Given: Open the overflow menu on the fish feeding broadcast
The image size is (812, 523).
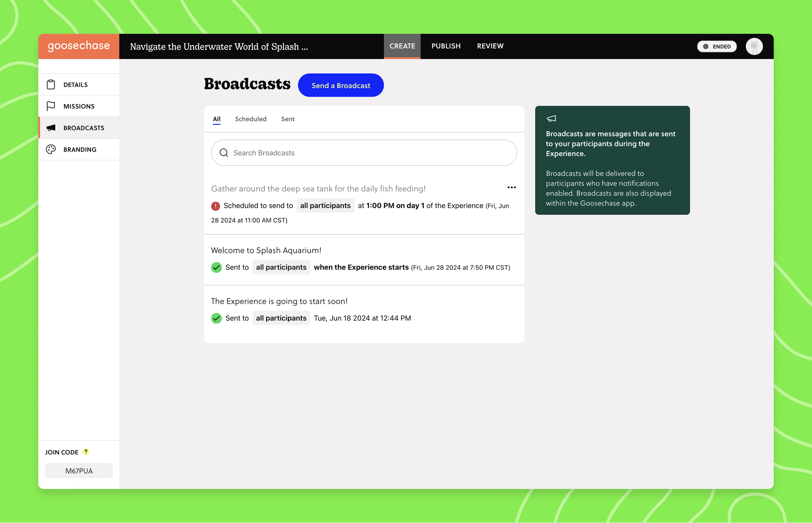Looking at the screenshot, I should (512, 187).
